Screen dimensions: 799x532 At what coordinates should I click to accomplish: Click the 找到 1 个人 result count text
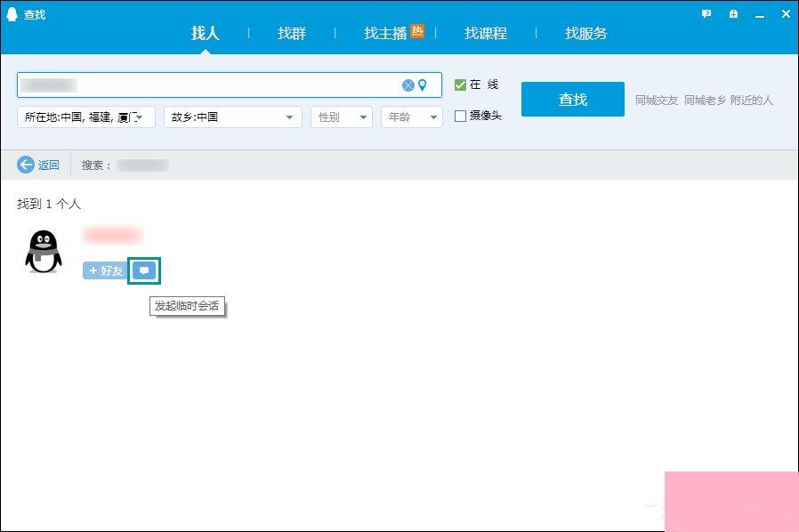[x=49, y=204]
